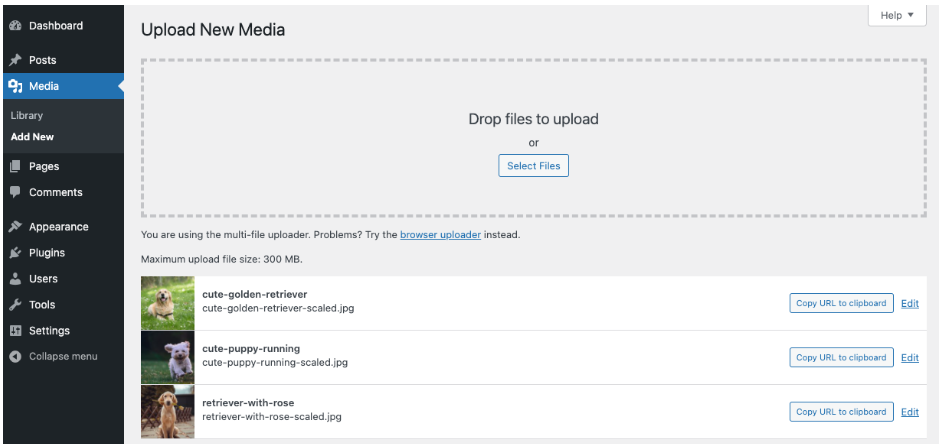
Task: Edit the retriever-with-rose image
Action: [x=909, y=412]
